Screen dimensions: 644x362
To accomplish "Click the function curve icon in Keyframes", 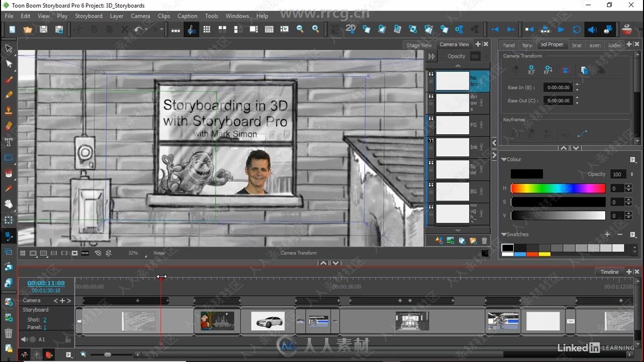I will pyautogui.click(x=582, y=134).
